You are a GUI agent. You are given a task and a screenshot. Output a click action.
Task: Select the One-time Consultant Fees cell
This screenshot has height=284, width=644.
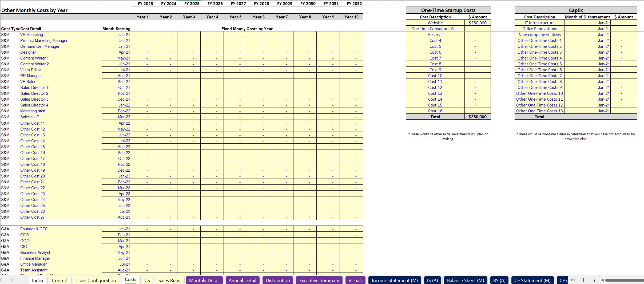[435, 29]
